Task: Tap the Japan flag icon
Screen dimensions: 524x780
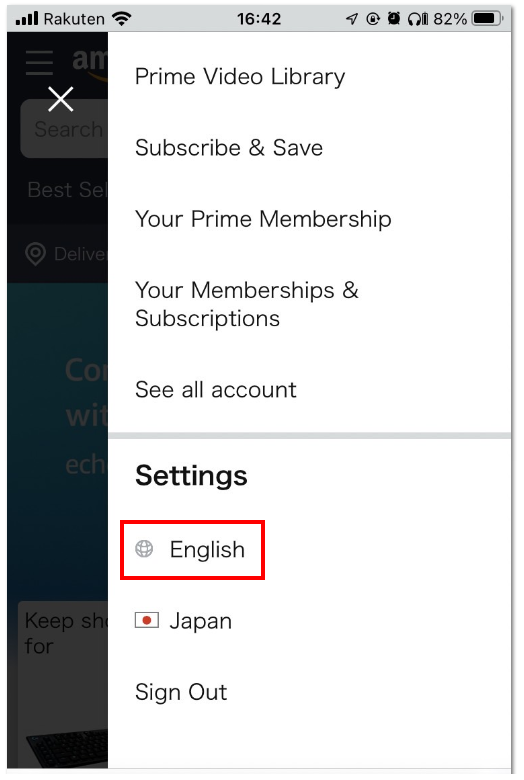Action: 147,620
